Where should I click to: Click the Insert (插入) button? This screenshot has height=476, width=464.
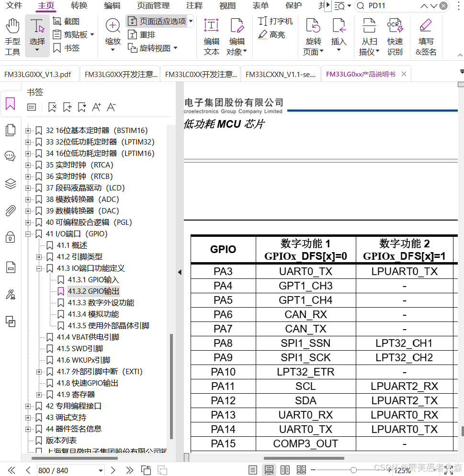coord(339,35)
